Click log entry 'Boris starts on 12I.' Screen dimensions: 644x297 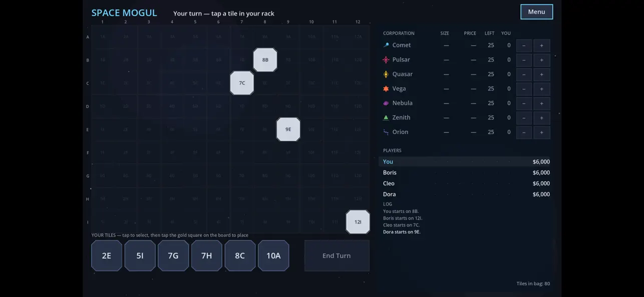pos(403,218)
